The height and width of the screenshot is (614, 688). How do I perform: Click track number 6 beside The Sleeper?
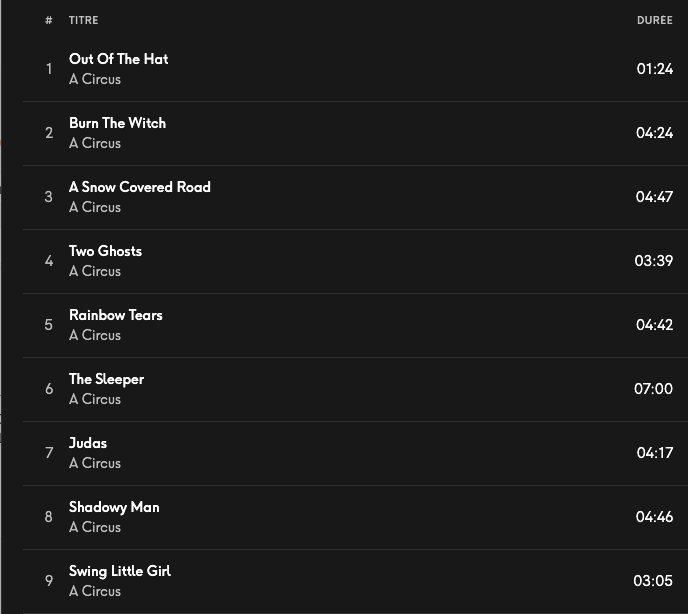tap(49, 389)
